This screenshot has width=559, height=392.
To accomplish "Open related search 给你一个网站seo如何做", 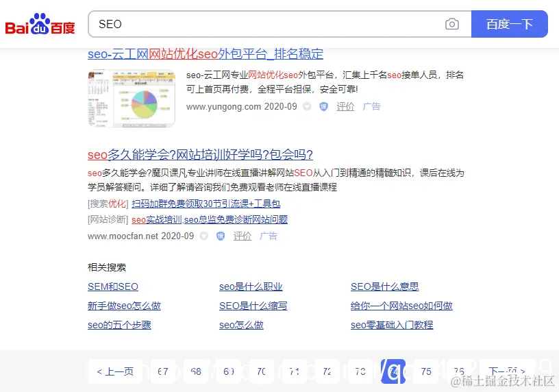I will 401,306.
